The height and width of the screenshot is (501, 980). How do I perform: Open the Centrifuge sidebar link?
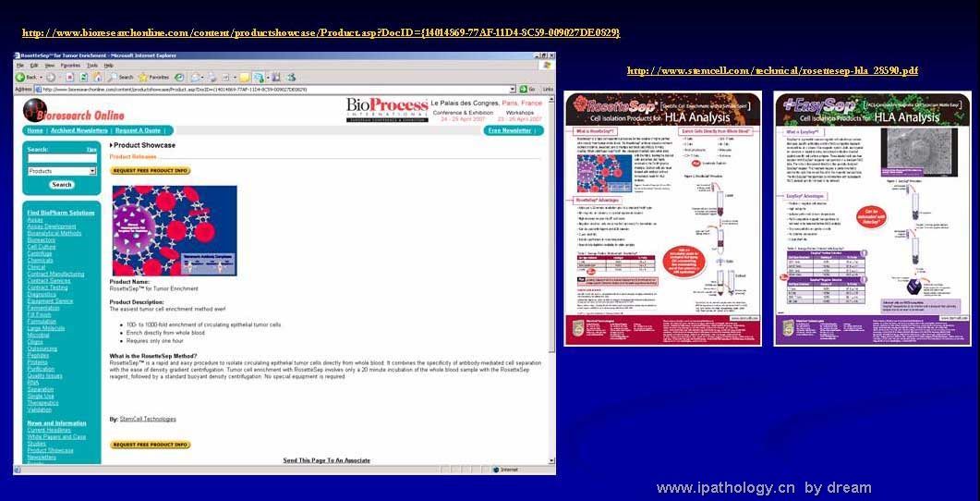pos(40,253)
